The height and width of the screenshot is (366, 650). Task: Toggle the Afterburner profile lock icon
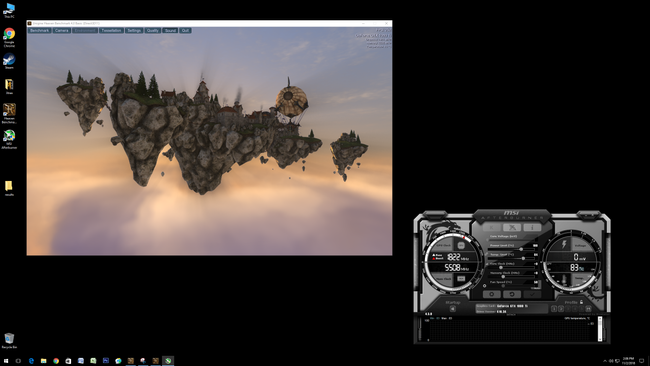[x=581, y=302]
